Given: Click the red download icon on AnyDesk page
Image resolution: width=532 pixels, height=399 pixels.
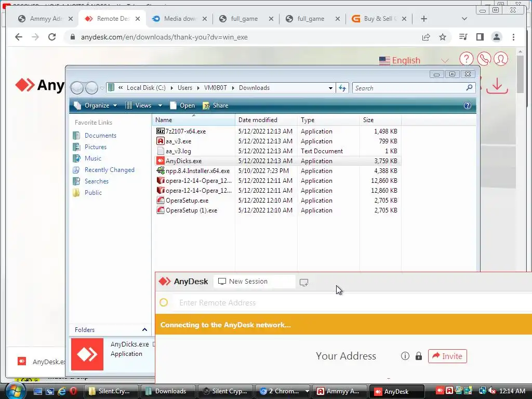Looking at the screenshot, I should pyautogui.click(x=497, y=86).
